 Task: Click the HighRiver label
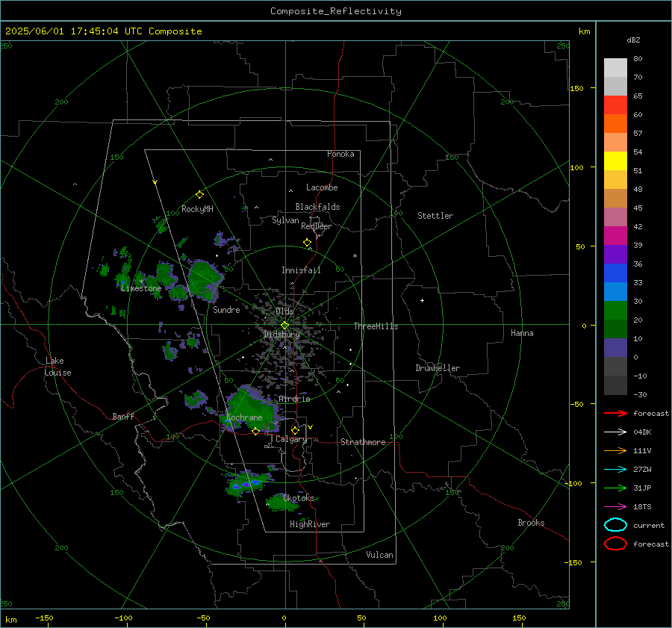tap(309, 524)
